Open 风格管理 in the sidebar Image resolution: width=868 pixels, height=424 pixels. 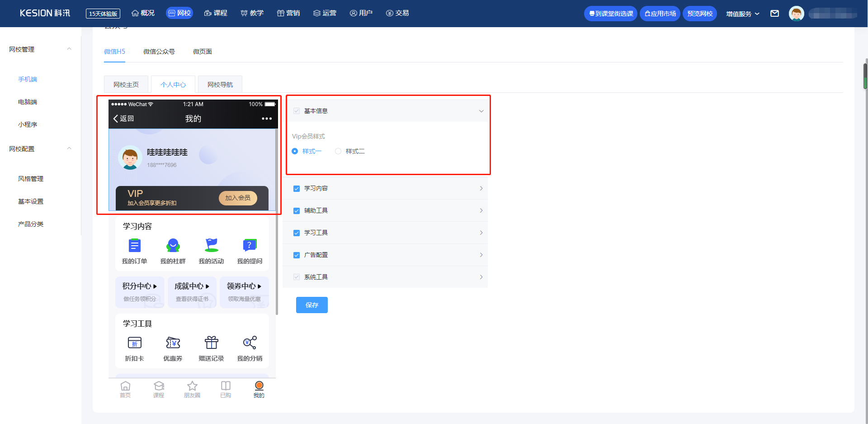tap(31, 179)
